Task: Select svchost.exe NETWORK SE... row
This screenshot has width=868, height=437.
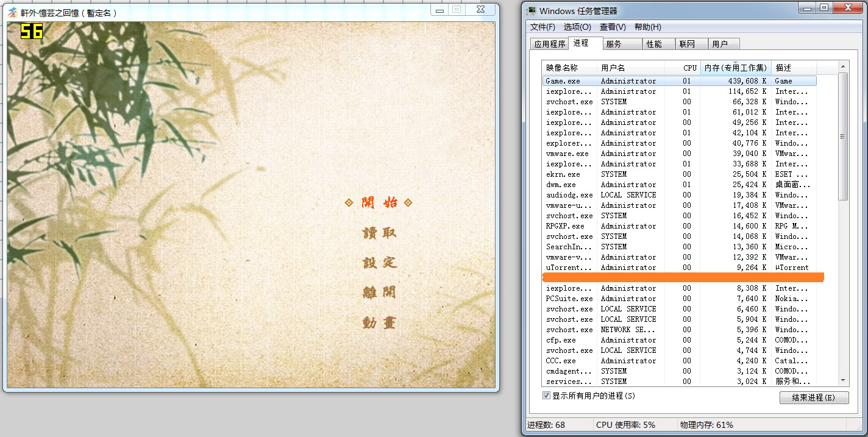Action: tap(679, 330)
